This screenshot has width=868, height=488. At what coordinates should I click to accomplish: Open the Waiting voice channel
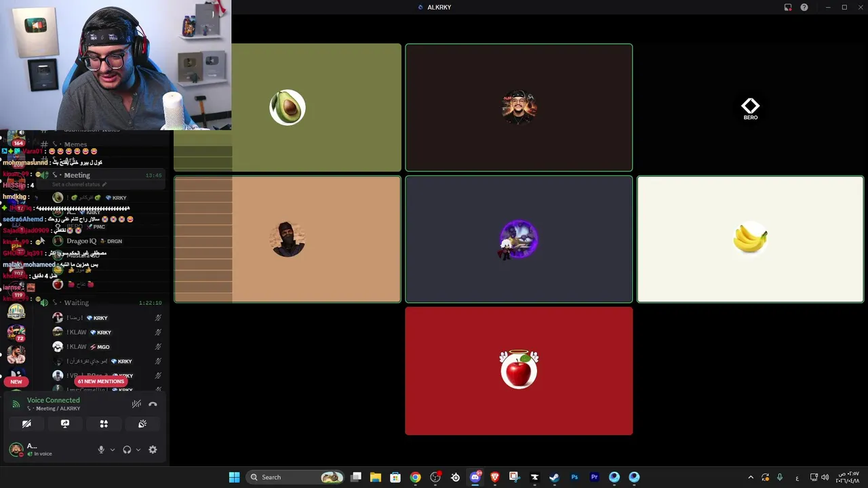(102, 302)
